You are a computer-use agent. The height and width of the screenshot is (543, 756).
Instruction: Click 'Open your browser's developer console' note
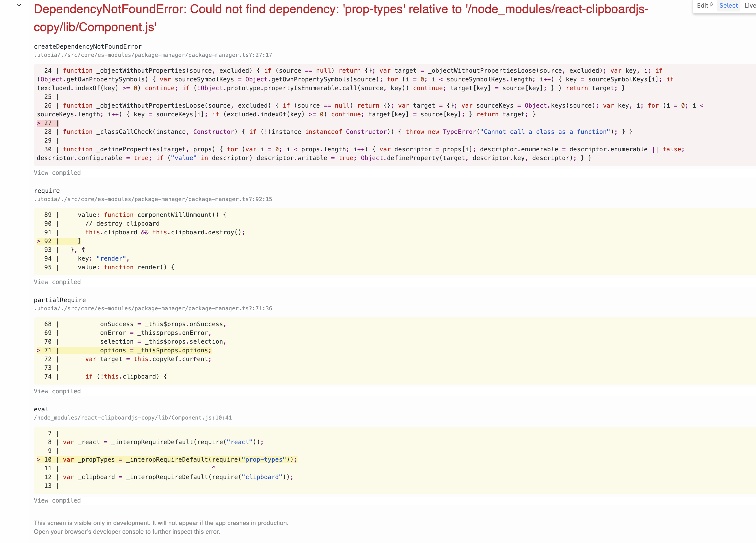127,532
